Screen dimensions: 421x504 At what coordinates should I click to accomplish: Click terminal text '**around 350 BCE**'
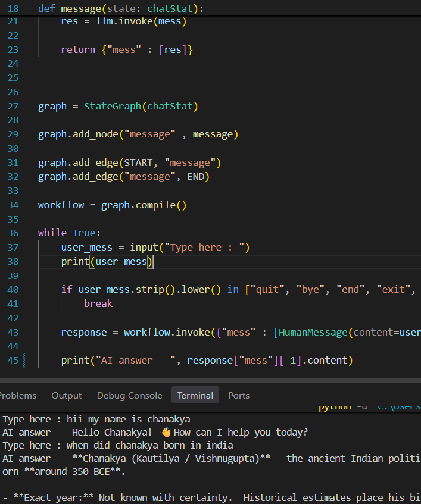pyautogui.click(x=73, y=471)
